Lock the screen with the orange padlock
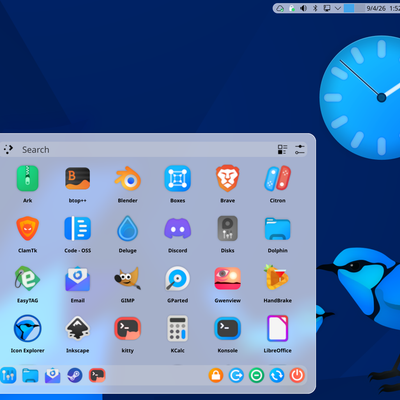The image size is (400, 400). (216, 376)
